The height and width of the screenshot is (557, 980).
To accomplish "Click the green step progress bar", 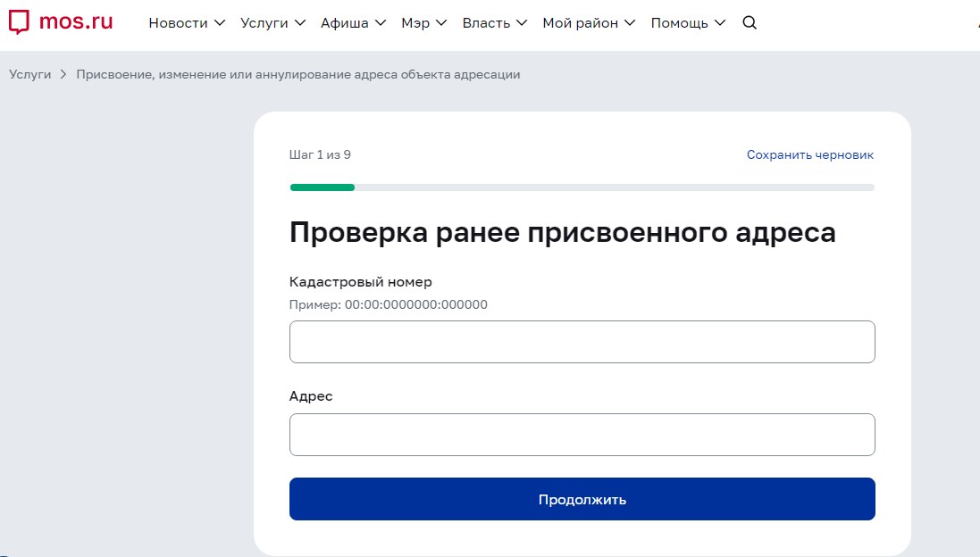I will click(322, 187).
